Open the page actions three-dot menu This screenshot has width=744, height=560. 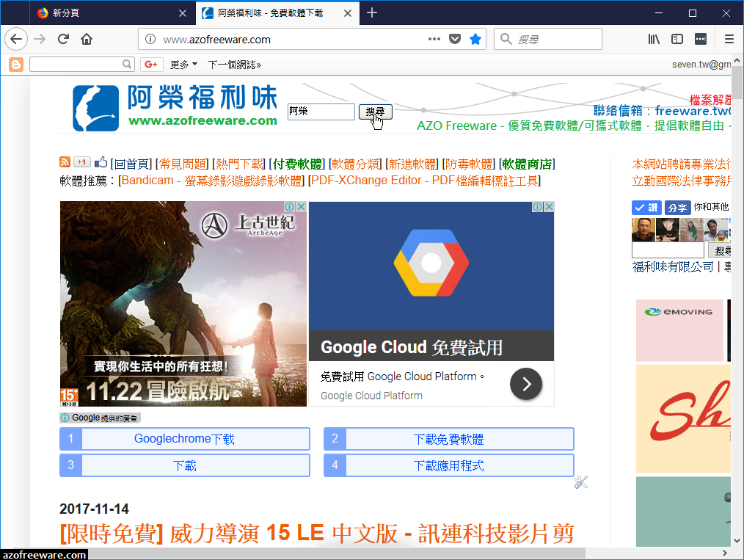pos(434,39)
